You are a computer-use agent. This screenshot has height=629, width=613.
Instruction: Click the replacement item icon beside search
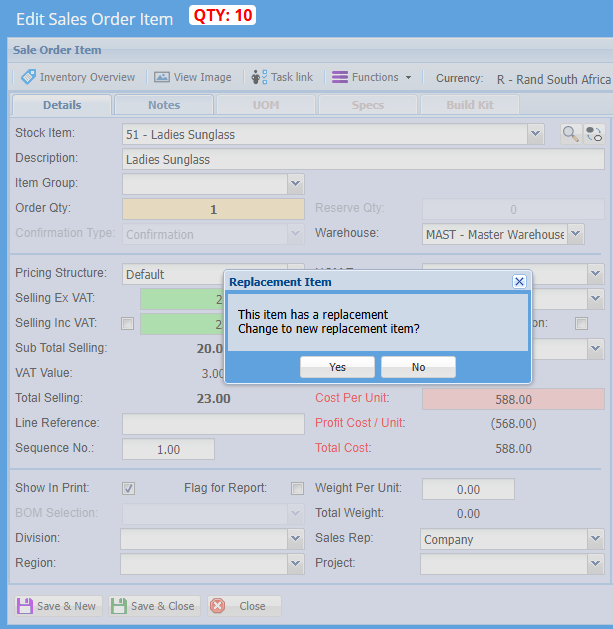coord(594,134)
